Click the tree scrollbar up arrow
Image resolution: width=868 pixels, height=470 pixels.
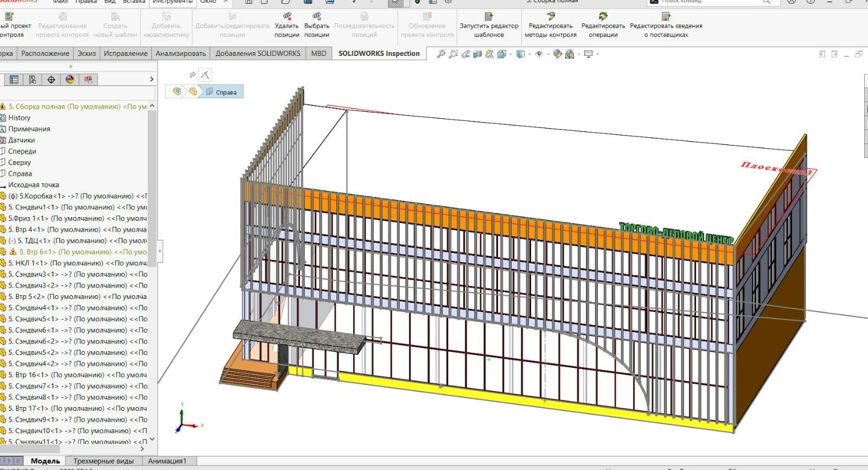(x=152, y=106)
